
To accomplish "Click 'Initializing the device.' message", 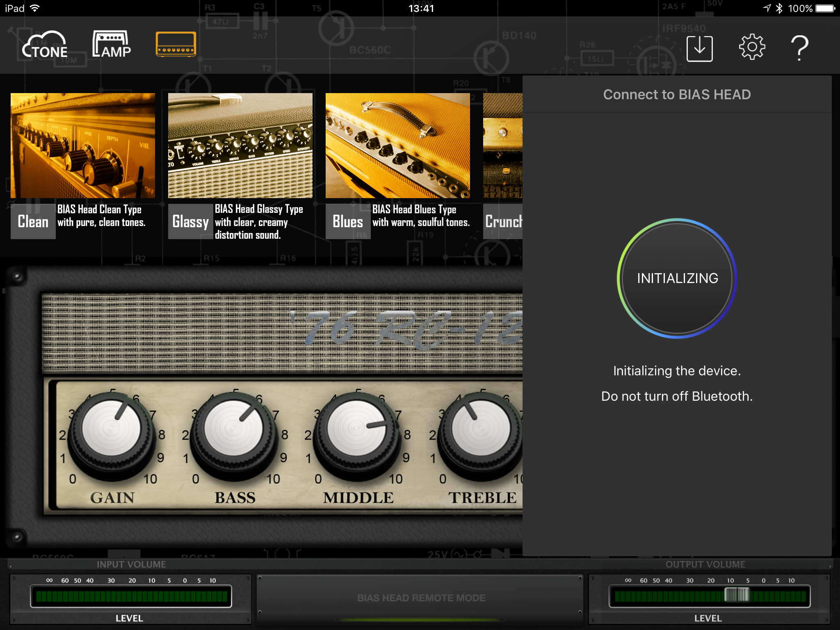I will (x=677, y=371).
